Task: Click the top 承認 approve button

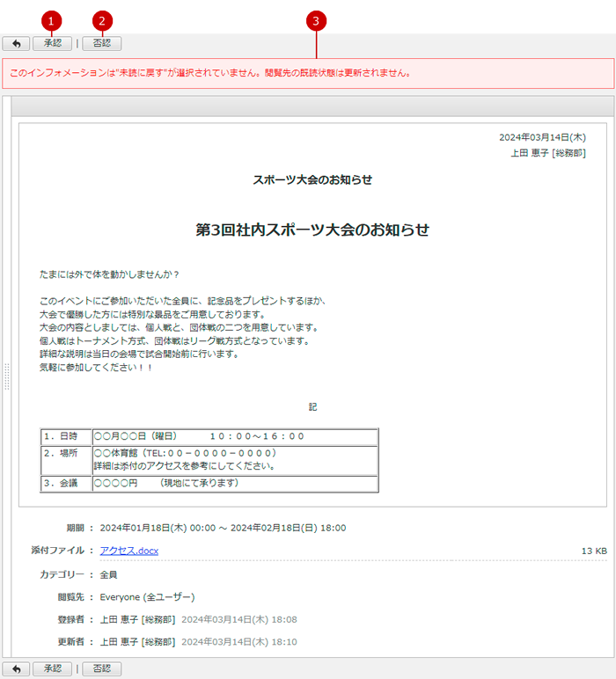Action: tap(53, 43)
